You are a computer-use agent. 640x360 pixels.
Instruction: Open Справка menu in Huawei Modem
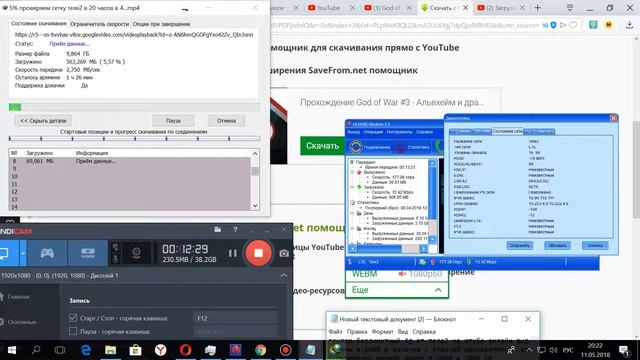point(424,132)
